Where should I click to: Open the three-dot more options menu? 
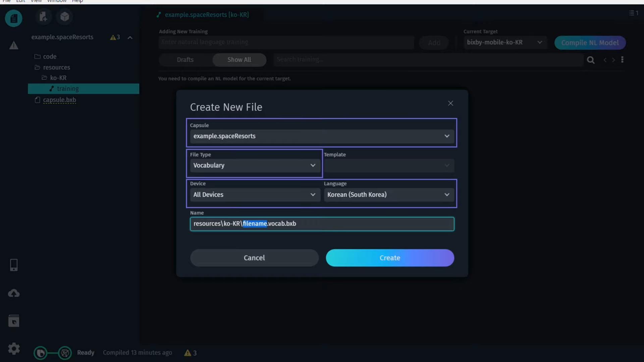click(x=622, y=60)
